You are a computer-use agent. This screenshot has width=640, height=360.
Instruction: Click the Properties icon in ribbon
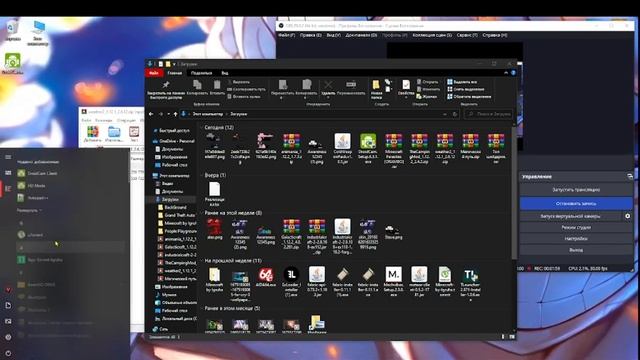406,84
